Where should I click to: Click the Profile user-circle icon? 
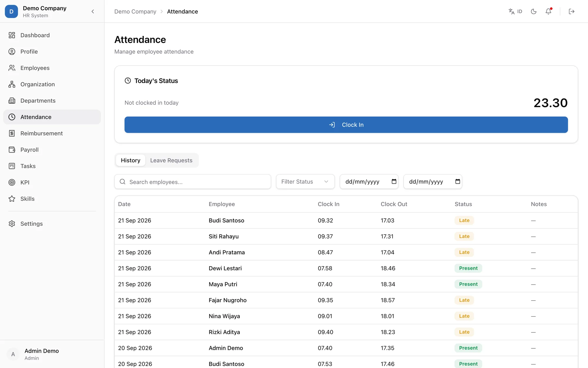tap(12, 52)
